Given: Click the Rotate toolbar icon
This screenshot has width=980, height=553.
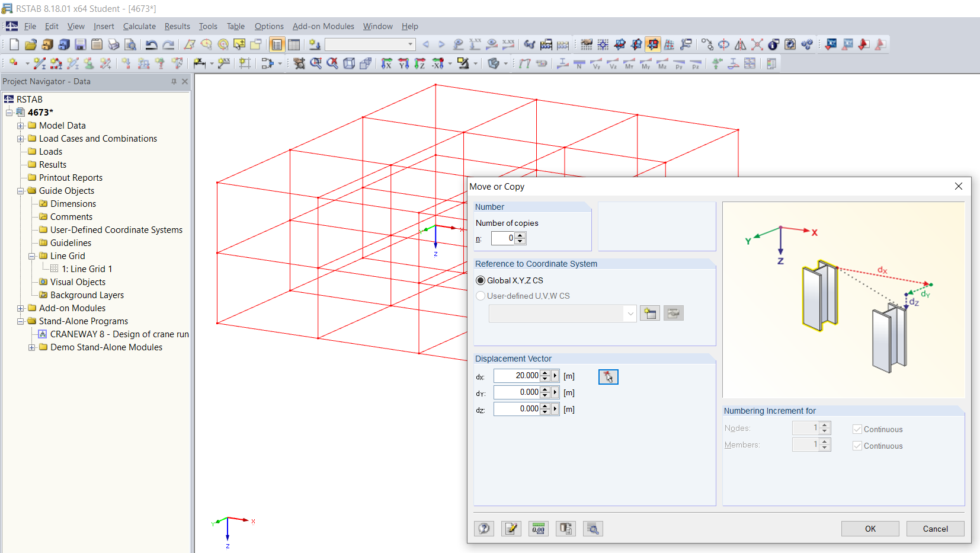Looking at the screenshot, I should pyautogui.click(x=724, y=44).
